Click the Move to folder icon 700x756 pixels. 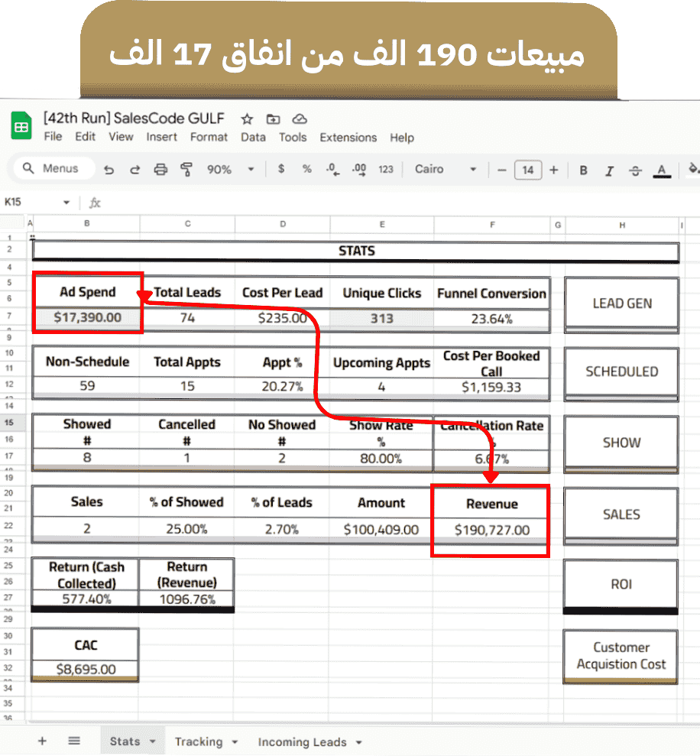click(x=273, y=119)
